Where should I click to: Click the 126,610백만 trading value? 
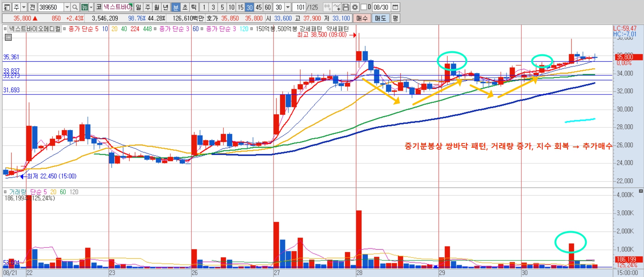[188, 18]
